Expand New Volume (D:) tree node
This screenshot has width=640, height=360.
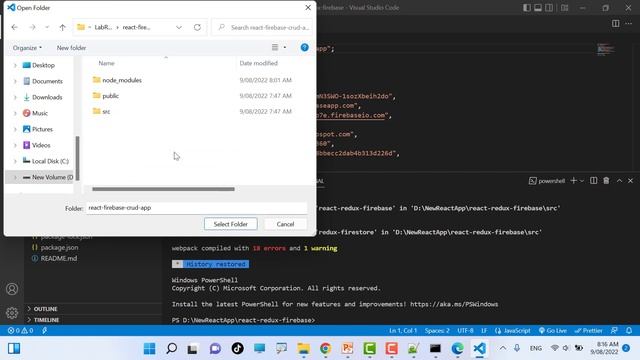tap(15, 177)
